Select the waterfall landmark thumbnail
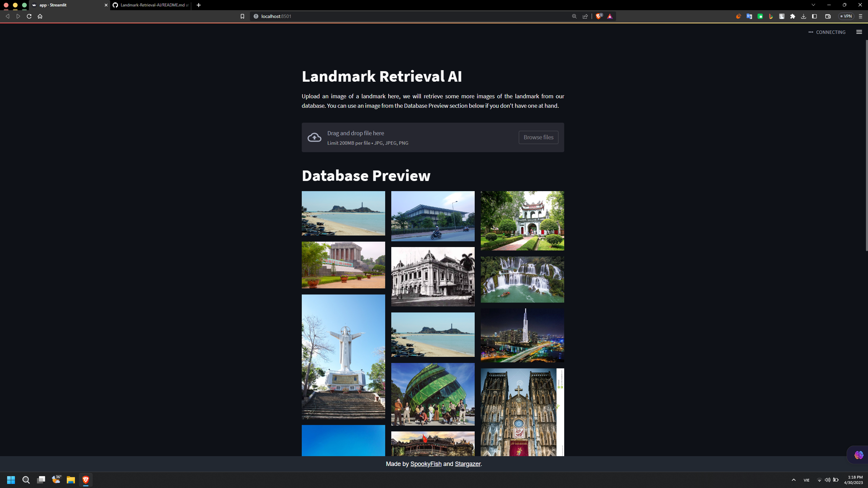The image size is (868, 488). [x=522, y=279]
